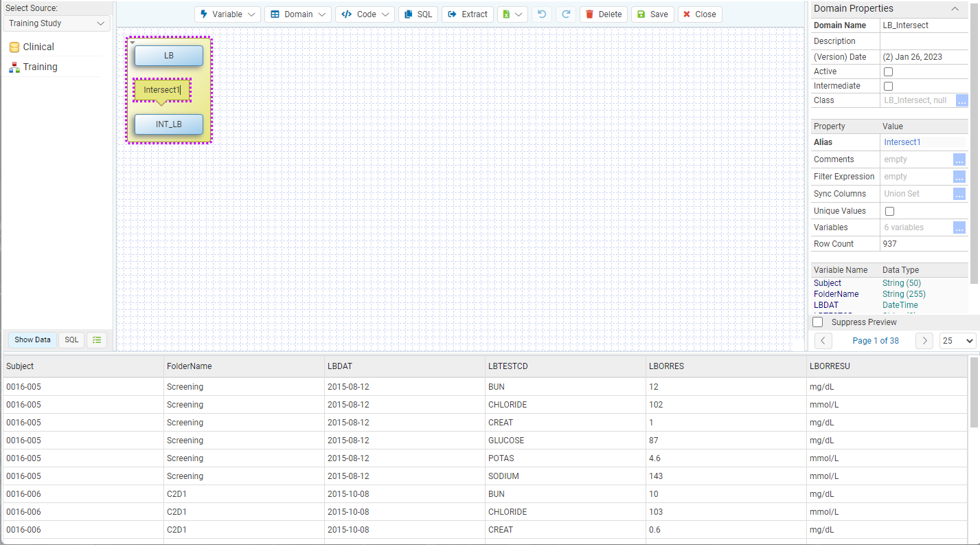980x545 pixels.
Task: Click the String (50) data type
Action: pyautogui.click(x=902, y=283)
